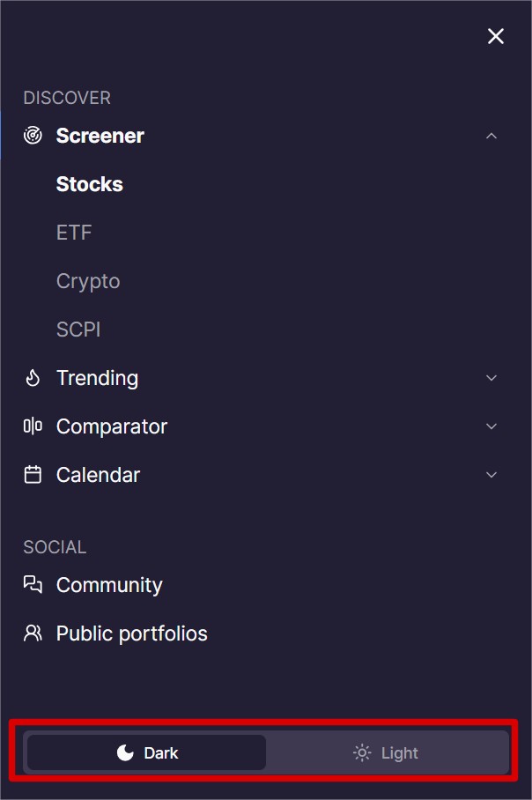Screen dimensions: 532x800
Task: Click the Public portfolios people icon
Action: tap(33, 633)
